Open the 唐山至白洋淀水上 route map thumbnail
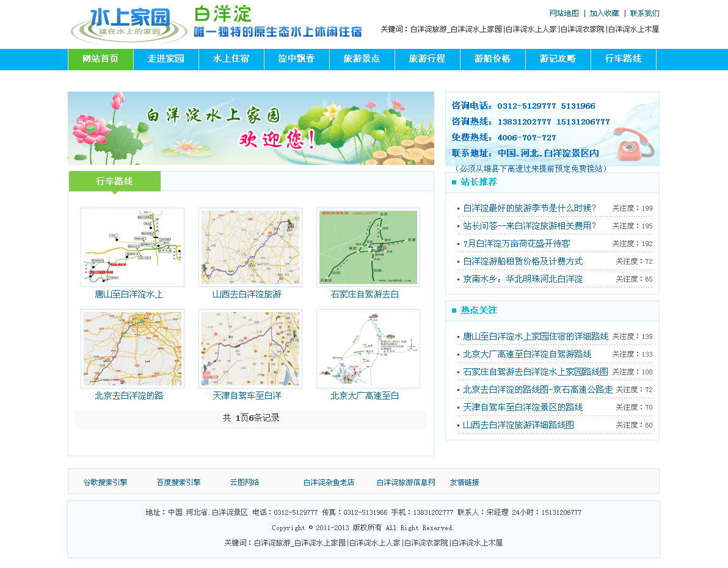The height and width of the screenshot is (568, 728). tap(133, 247)
